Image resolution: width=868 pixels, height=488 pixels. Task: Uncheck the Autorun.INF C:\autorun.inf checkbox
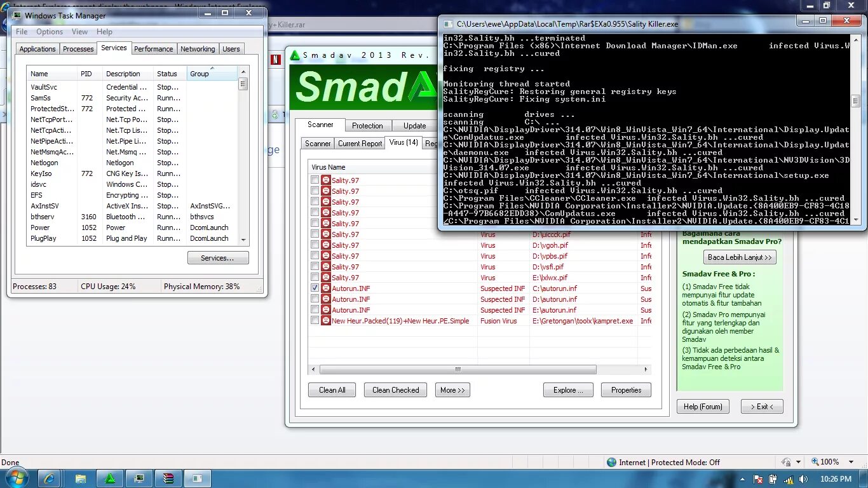point(315,288)
